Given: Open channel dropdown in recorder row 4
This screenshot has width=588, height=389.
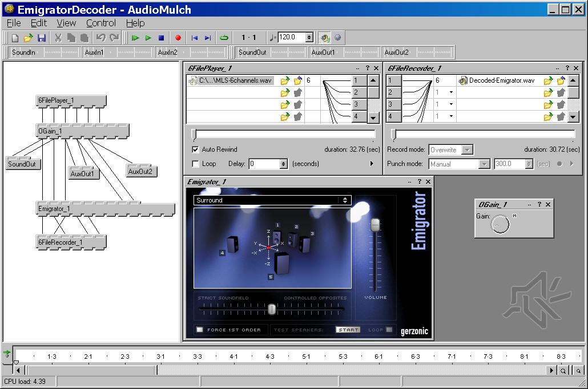Looking at the screenshot, I should click(451, 116).
